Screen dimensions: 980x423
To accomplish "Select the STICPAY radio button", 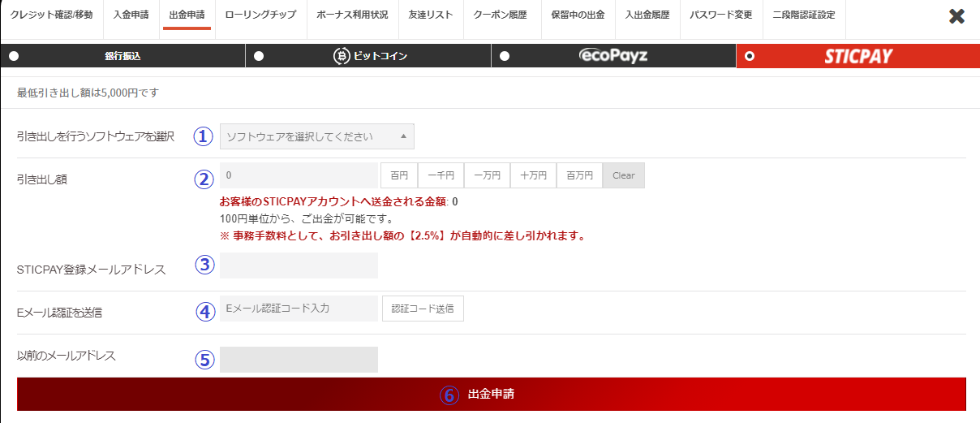I will tap(749, 56).
